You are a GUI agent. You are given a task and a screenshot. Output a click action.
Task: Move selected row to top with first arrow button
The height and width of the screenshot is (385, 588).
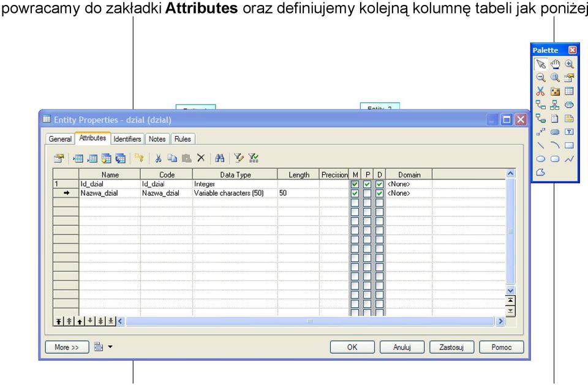pos(59,321)
